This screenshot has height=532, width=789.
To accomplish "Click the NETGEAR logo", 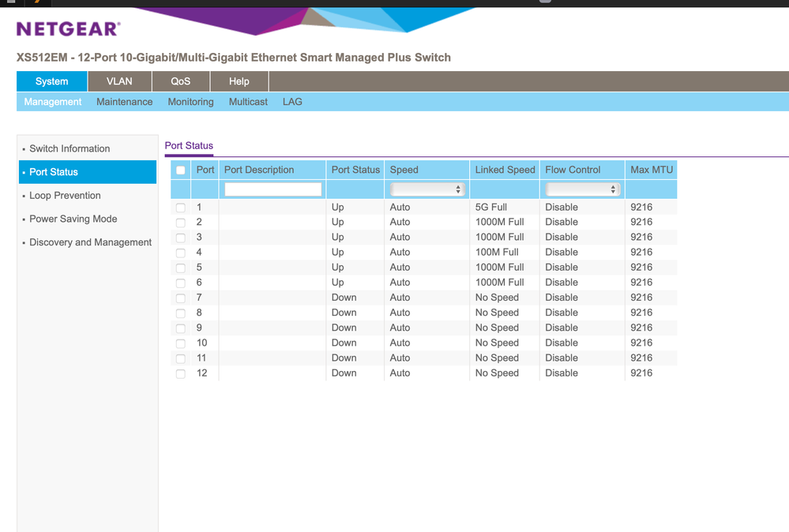I will pyautogui.click(x=69, y=29).
